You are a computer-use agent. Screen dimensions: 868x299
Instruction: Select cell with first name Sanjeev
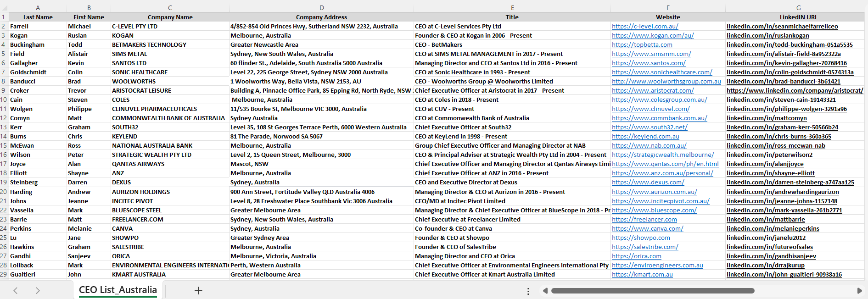point(89,256)
